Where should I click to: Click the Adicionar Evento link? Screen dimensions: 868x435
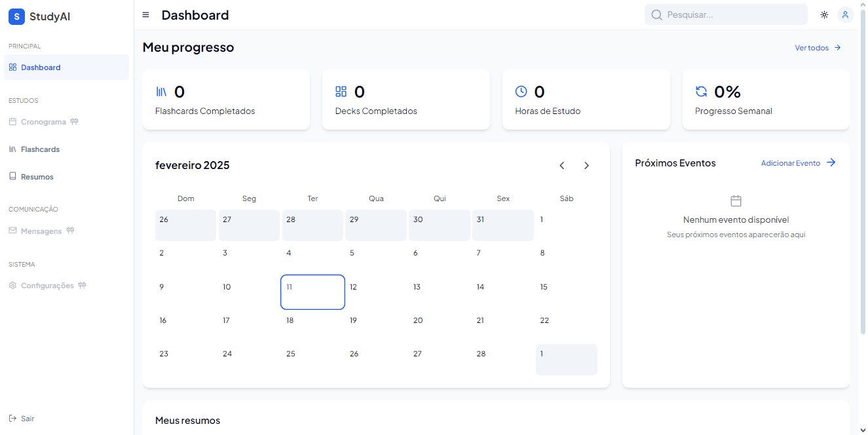click(791, 162)
